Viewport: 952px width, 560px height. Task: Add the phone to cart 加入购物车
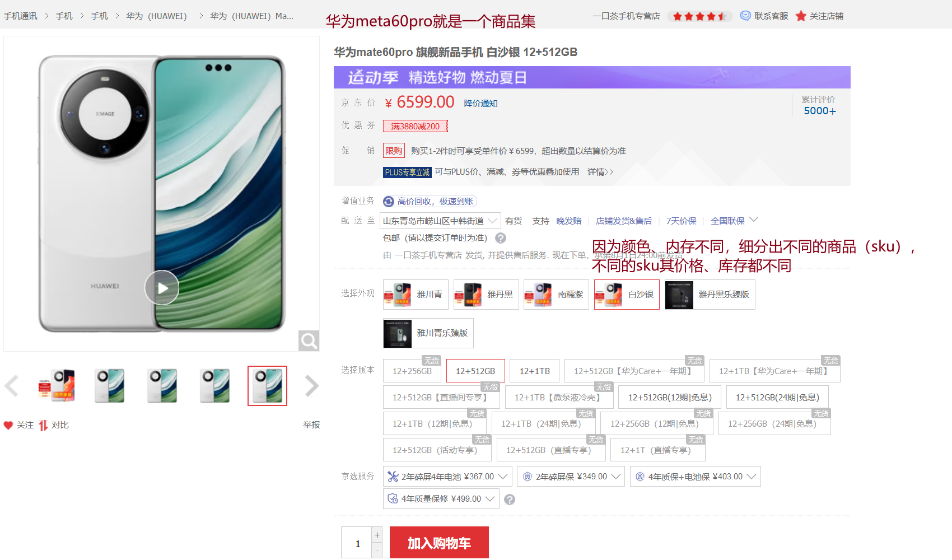tap(439, 543)
